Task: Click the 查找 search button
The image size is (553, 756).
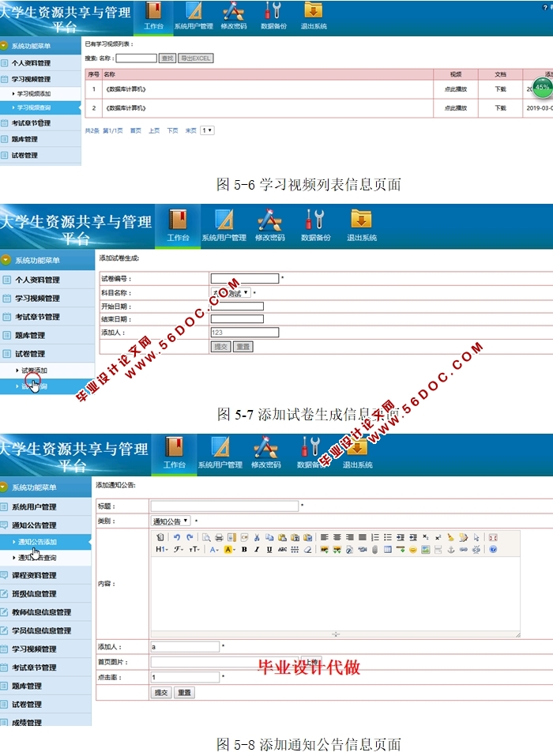Action: click(167, 58)
